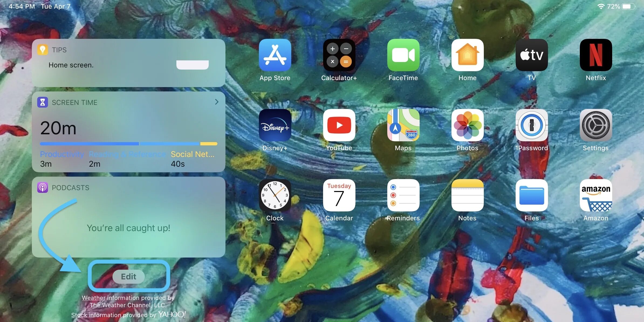Open Clock app
Image resolution: width=644 pixels, height=322 pixels.
click(x=275, y=195)
